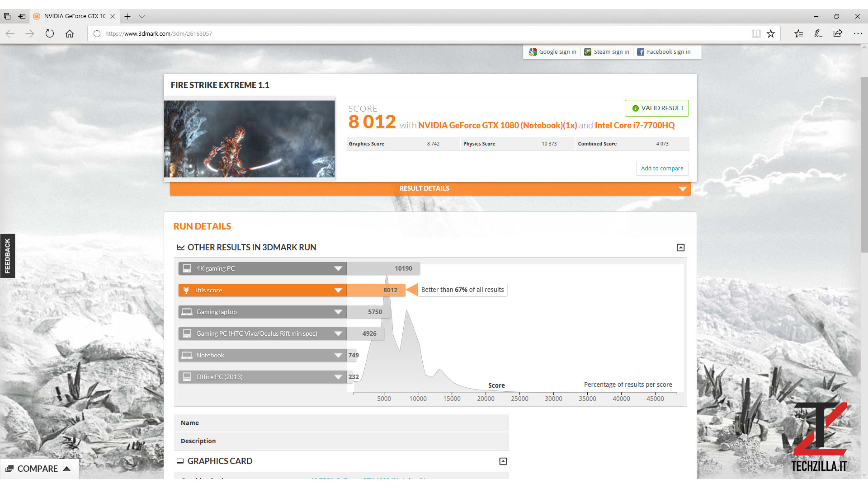Select the NVIDIA GeForce GTX tab

pos(75,16)
